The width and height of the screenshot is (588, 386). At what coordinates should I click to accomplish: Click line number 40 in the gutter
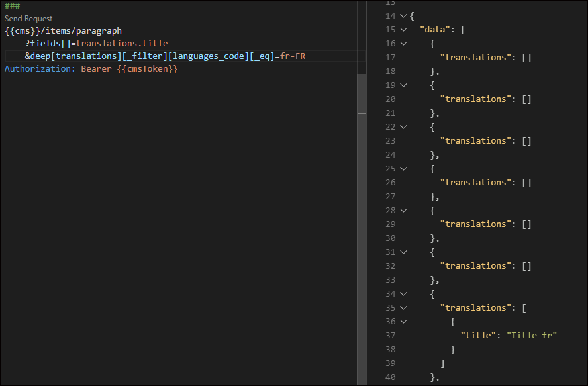391,377
